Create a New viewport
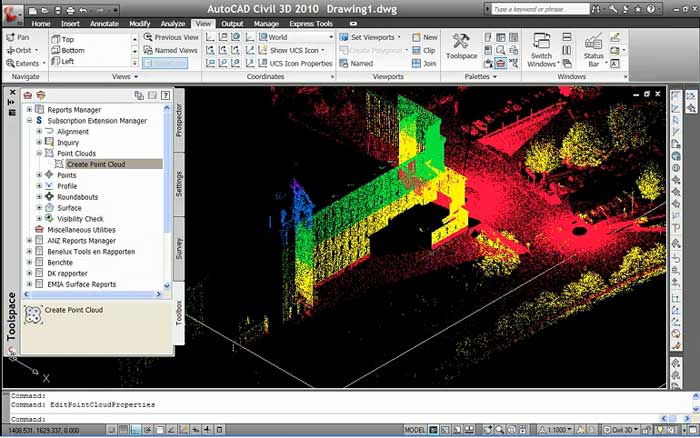 click(x=425, y=38)
